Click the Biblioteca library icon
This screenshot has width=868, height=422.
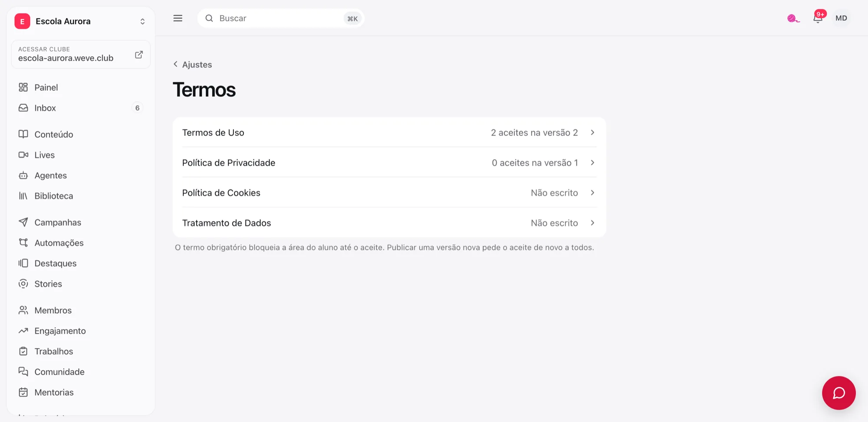pyautogui.click(x=23, y=196)
